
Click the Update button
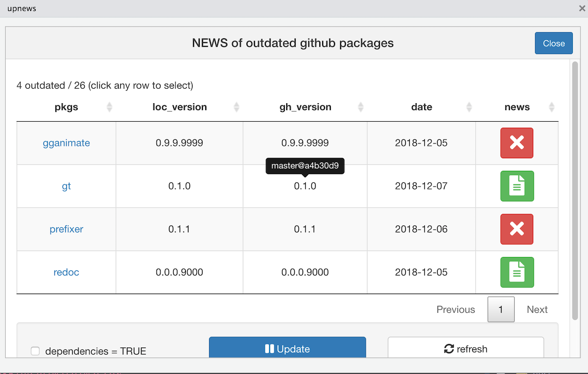click(288, 348)
